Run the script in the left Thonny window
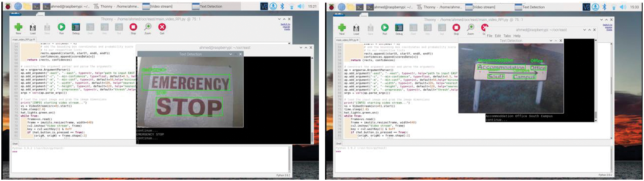This screenshot has height=181, width=644. (61, 27)
